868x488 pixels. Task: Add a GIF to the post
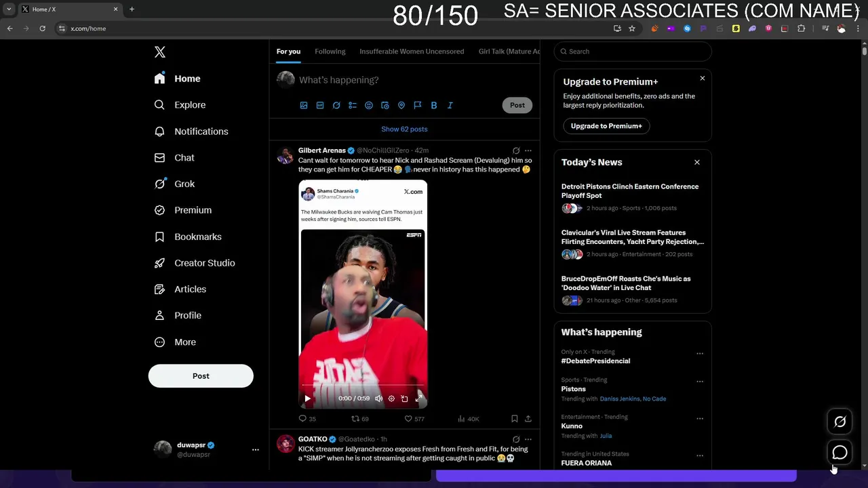point(320,105)
